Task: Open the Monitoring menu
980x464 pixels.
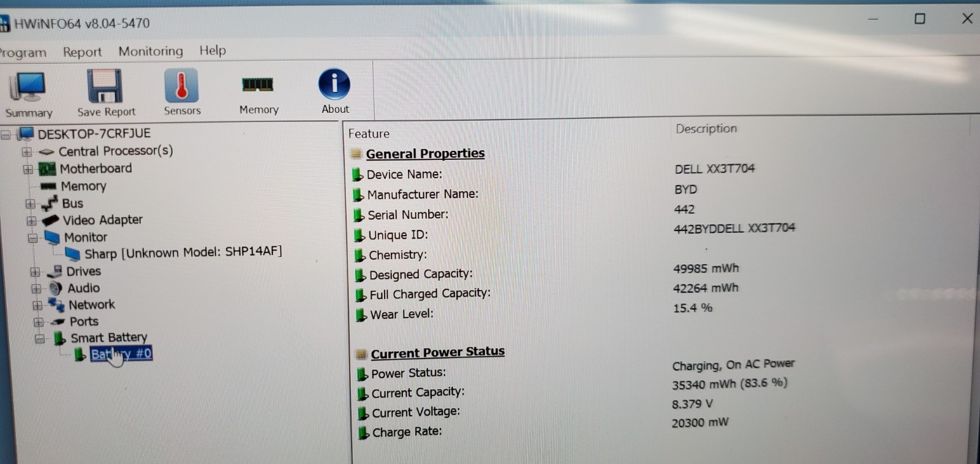Action: [x=151, y=51]
